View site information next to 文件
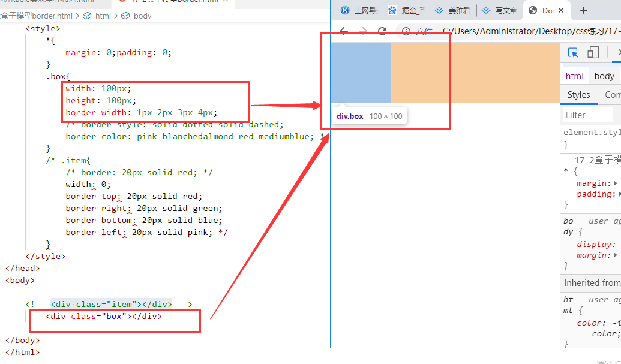This screenshot has height=364, width=621. click(x=406, y=31)
